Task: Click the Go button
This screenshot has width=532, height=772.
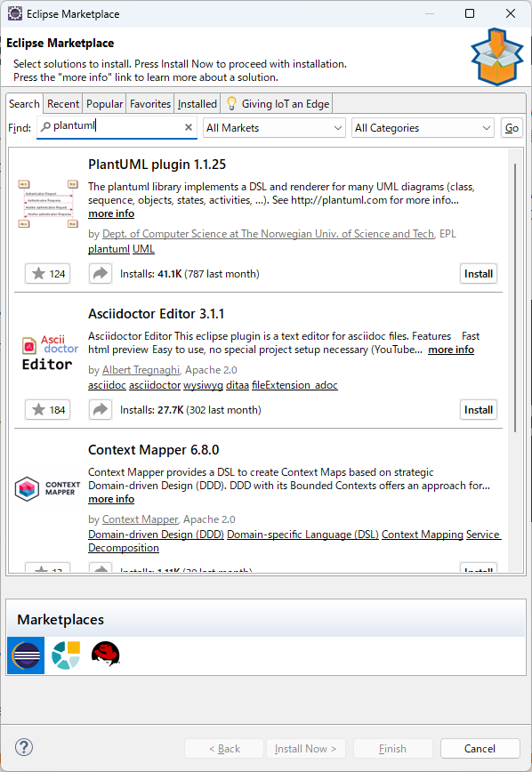Action: 512,128
